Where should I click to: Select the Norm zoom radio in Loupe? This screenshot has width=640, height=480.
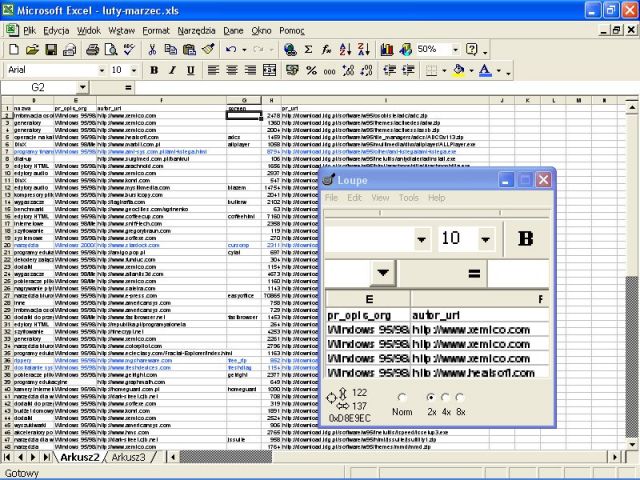coord(402,397)
